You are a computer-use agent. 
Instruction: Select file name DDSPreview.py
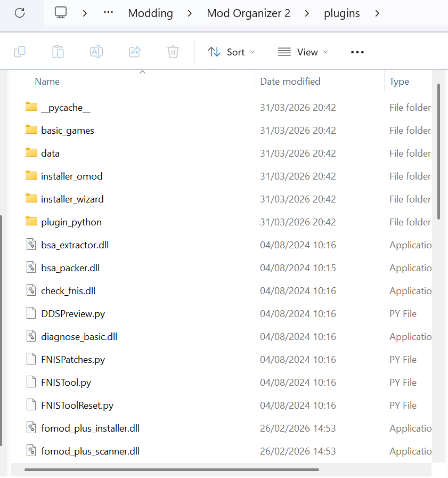click(73, 314)
